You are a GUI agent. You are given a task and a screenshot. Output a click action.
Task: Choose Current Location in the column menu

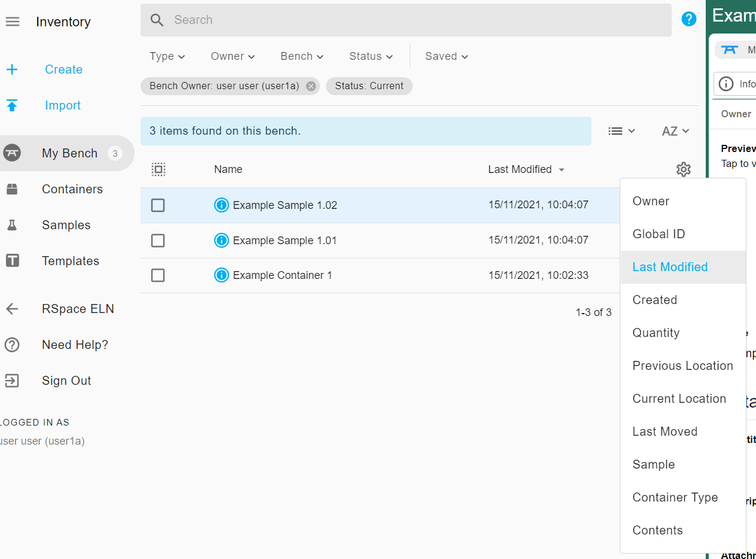pyautogui.click(x=683, y=399)
